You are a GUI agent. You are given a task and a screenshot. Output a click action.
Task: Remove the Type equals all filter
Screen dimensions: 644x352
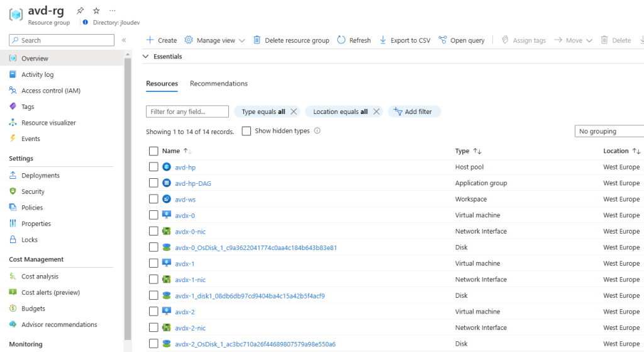tap(294, 111)
